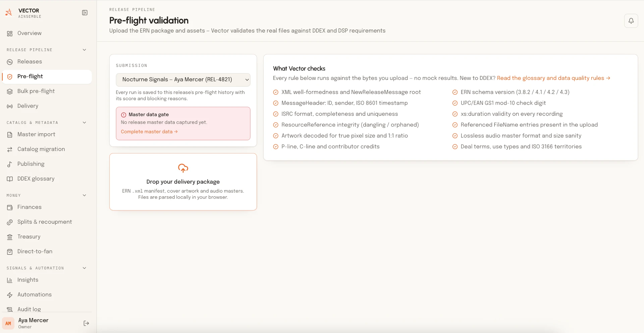Screen dimensions: 644x333
Task: Click check icon beside Deal terms rule
Action: 455,147
